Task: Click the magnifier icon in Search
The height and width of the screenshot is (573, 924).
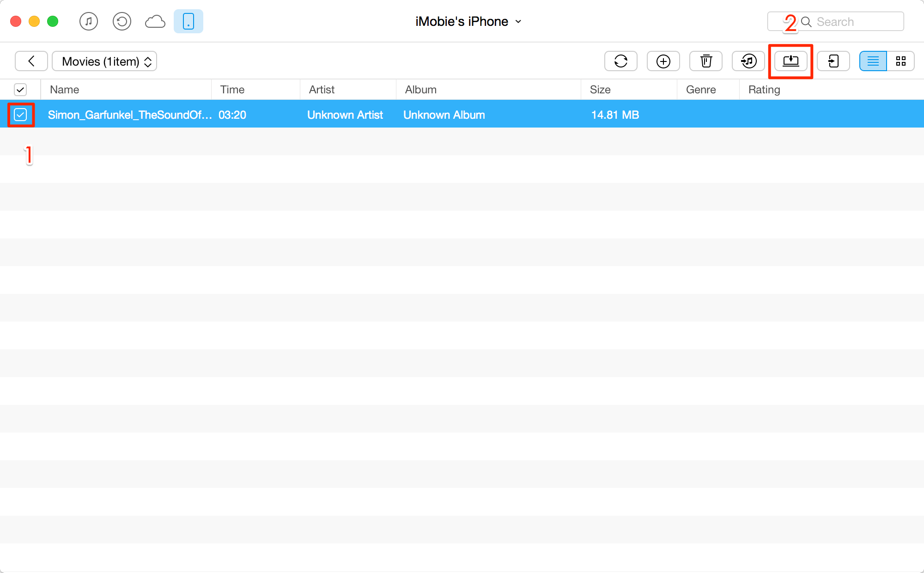Action: 806,22
